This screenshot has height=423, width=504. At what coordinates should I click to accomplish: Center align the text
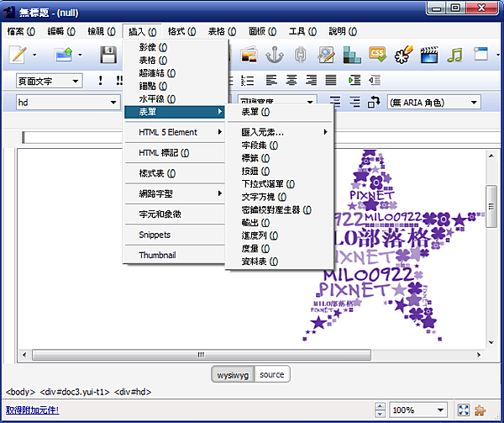click(x=291, y=80)
